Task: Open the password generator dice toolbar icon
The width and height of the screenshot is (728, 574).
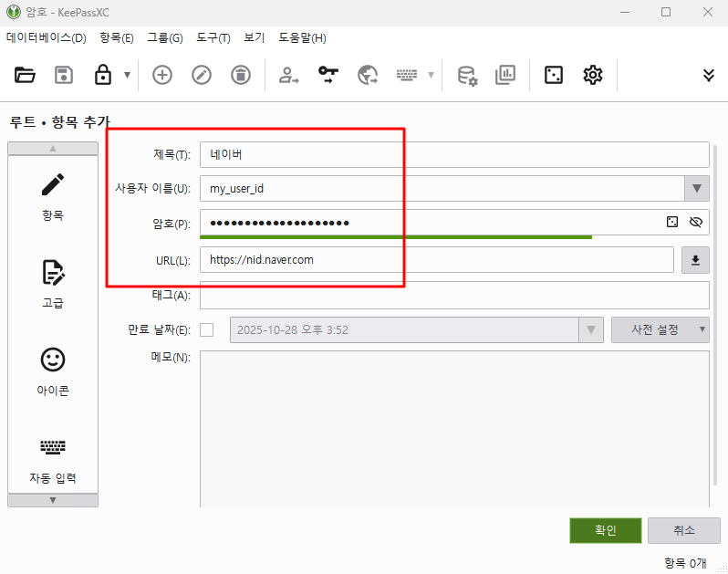Action: click(x=554, y=75)
